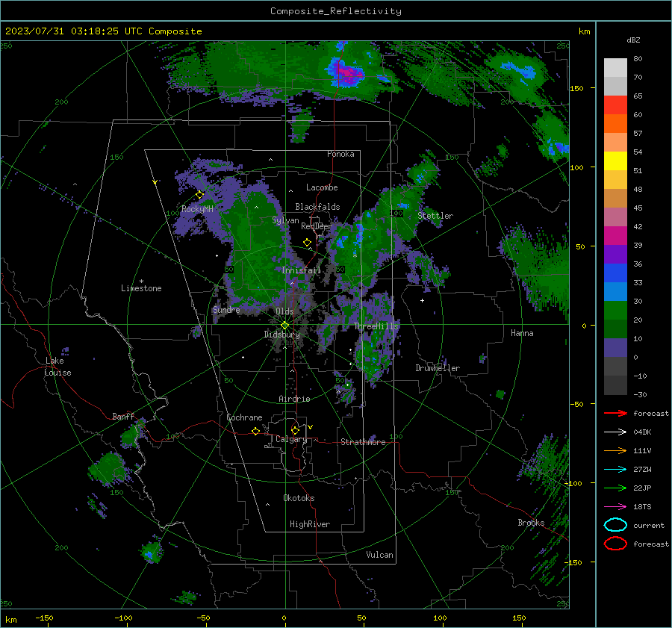The image size is (672, 628).
Task: Click the HighRiver label
Action: point(310,524)
